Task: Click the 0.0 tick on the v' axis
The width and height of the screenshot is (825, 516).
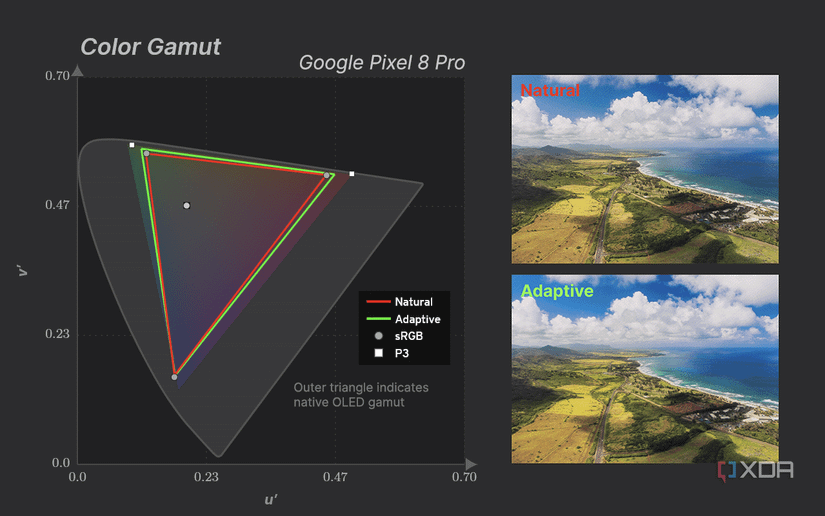Action: tap(61, 463)
